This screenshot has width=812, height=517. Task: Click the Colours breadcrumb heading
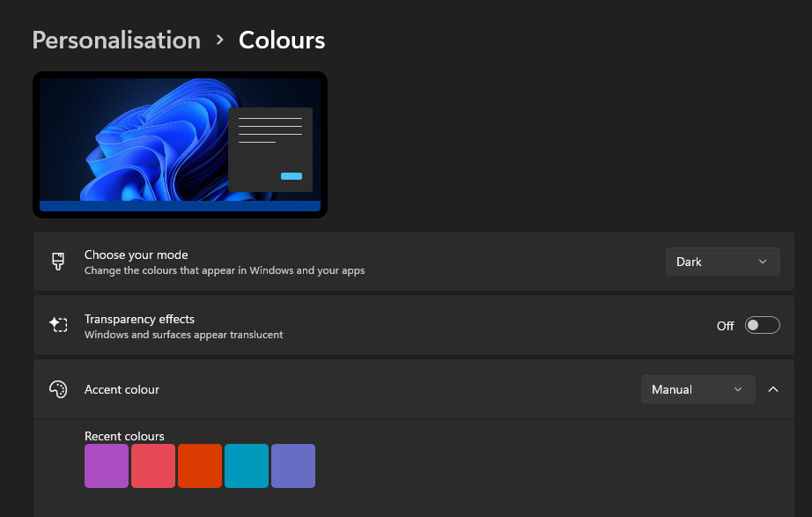(x=282, y=41)
